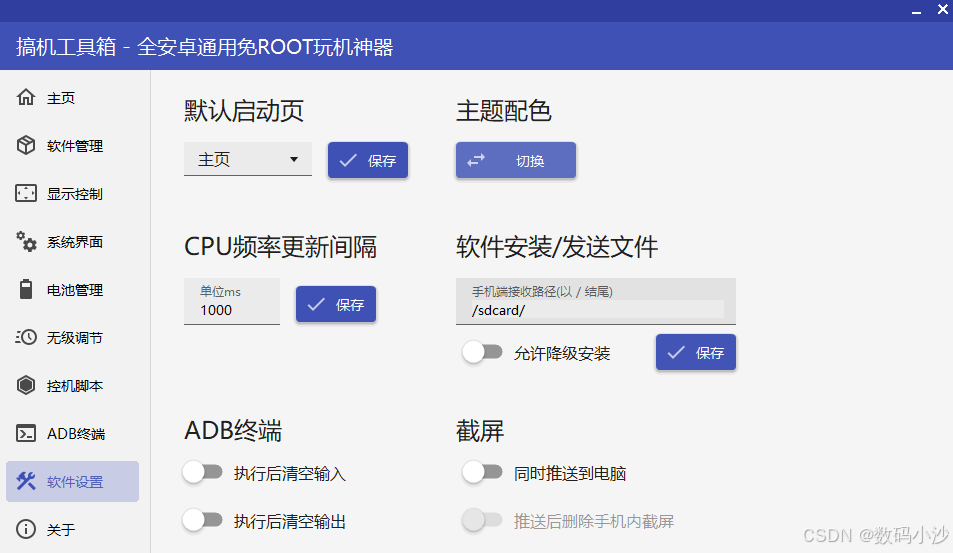Click the screen icon for 显示控制
Viewport: 953px width, 553px height.
26,193
